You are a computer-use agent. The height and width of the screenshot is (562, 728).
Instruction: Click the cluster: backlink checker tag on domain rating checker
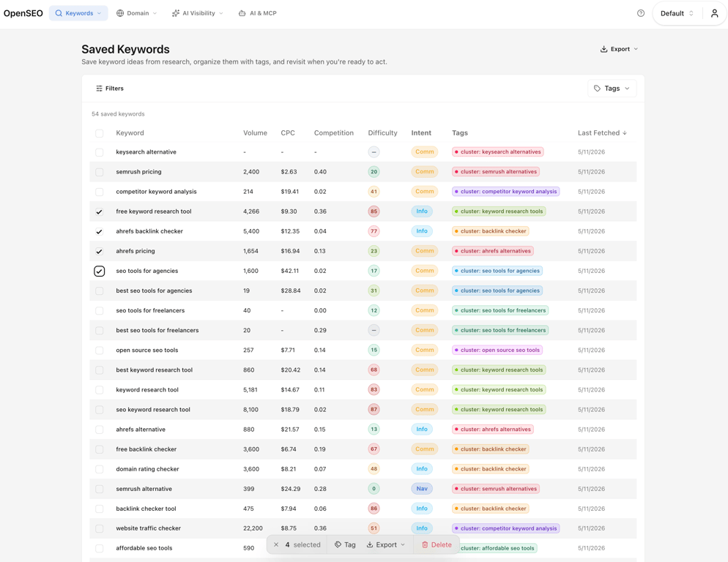coord(490,469)
